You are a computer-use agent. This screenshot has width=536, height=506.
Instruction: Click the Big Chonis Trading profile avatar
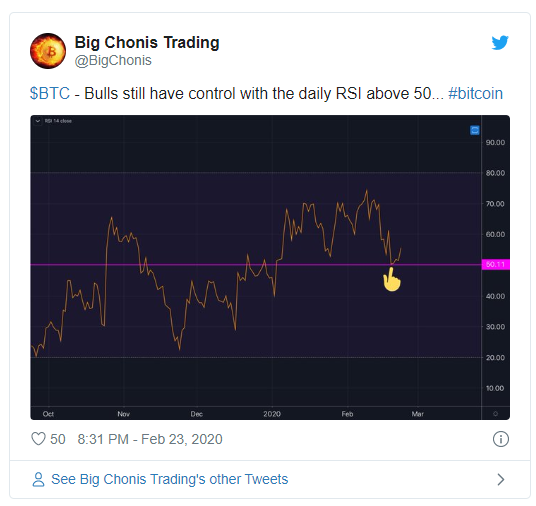point(48,51)
